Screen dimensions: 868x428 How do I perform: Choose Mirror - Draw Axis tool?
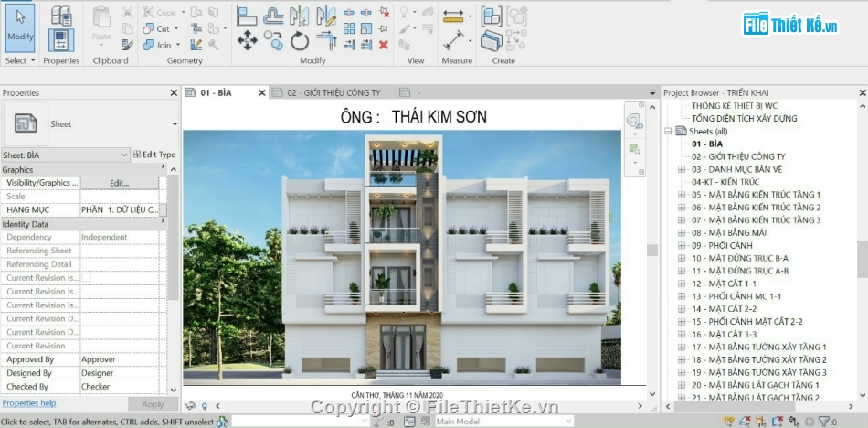(326, 16)
